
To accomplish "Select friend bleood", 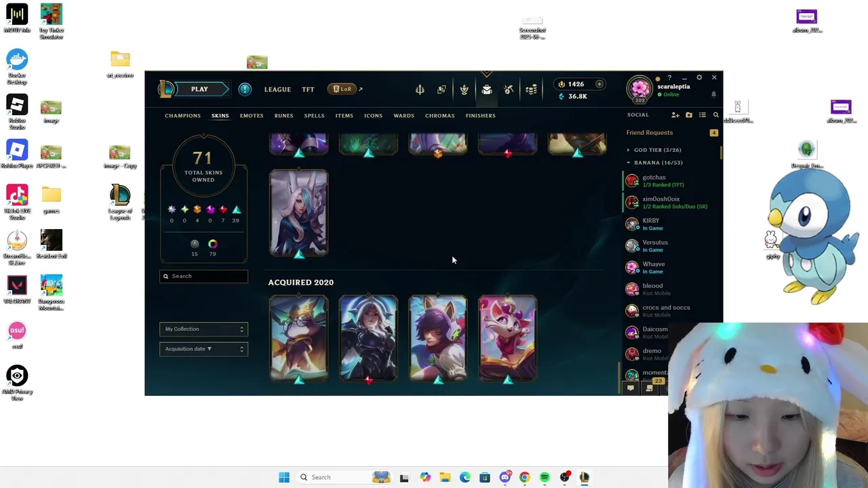I will pos(671,289).
